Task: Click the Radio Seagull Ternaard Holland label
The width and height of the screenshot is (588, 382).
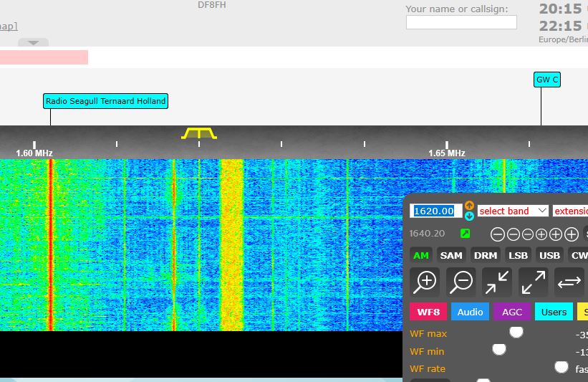Action: (x=105, y=101)
